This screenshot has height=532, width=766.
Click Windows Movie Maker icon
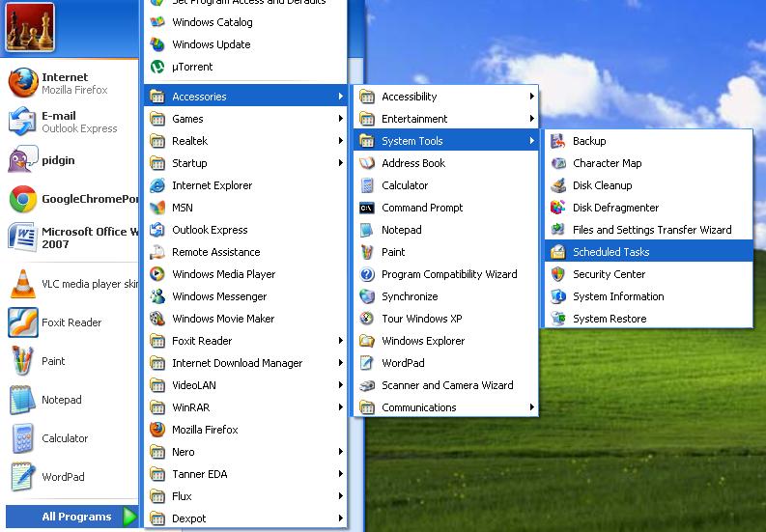tap(157, 319)
